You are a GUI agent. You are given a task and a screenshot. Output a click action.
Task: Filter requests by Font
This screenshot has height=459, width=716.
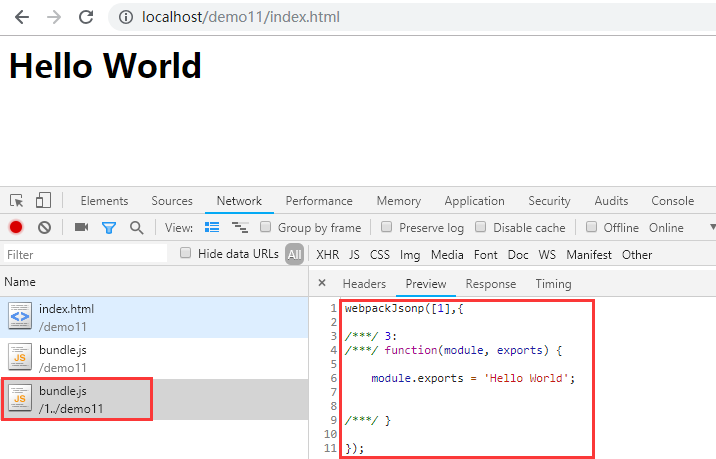click(x=485, y=254)
